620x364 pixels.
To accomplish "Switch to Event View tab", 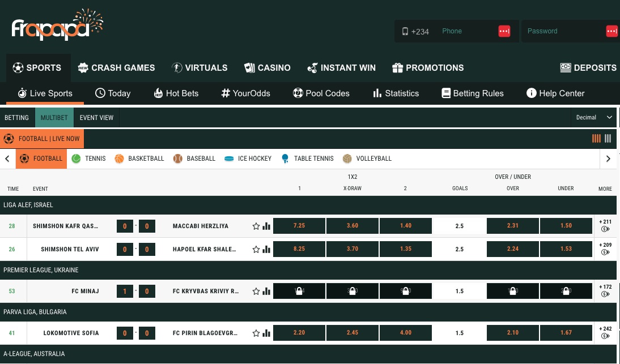I will tap(96, 118).
